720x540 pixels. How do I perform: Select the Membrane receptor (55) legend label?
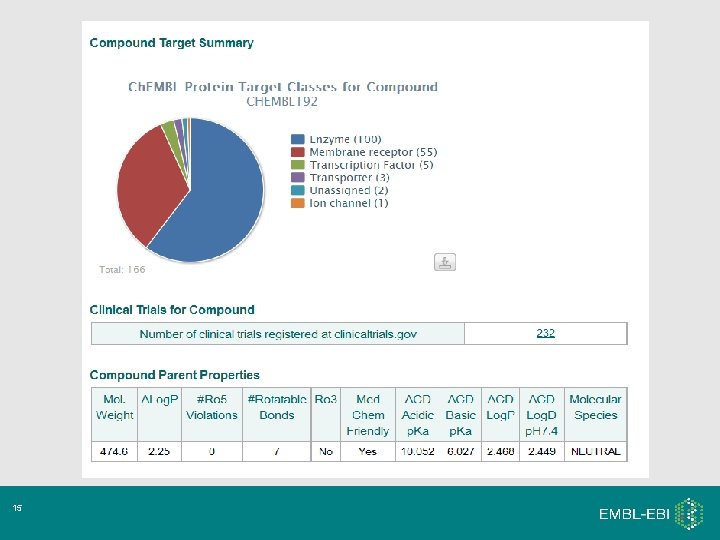click(373, 152)
